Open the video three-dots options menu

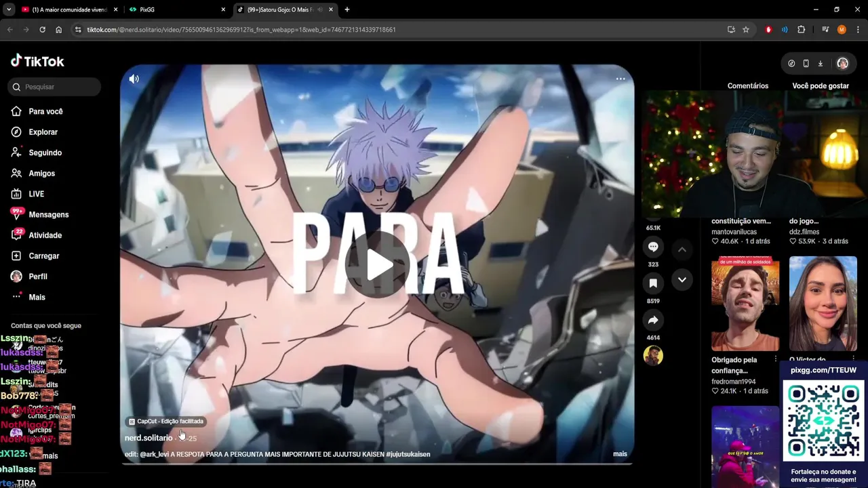click(x=620, y=79)
